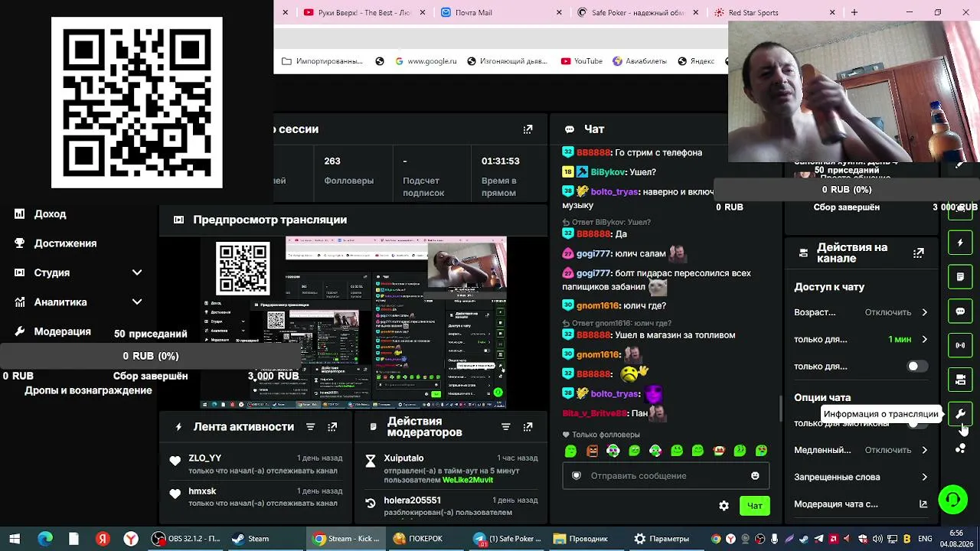Filter the Действия модераторов list
980x551 pixels.
(x=505, y=427)
